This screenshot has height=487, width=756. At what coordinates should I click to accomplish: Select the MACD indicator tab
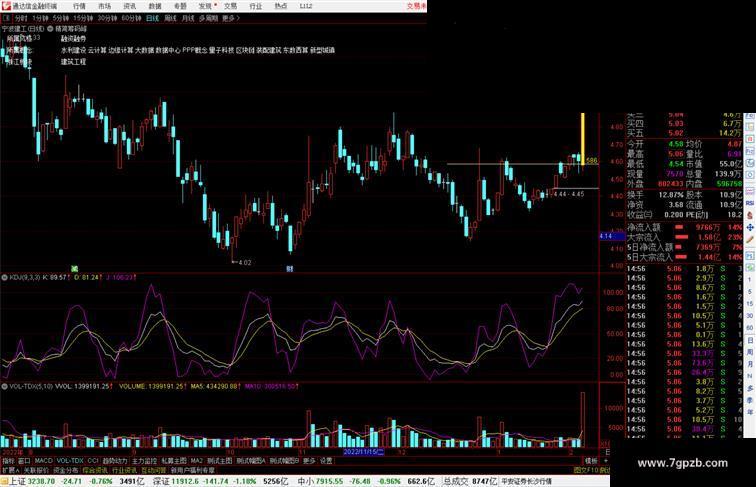click(x=43, y=461)
